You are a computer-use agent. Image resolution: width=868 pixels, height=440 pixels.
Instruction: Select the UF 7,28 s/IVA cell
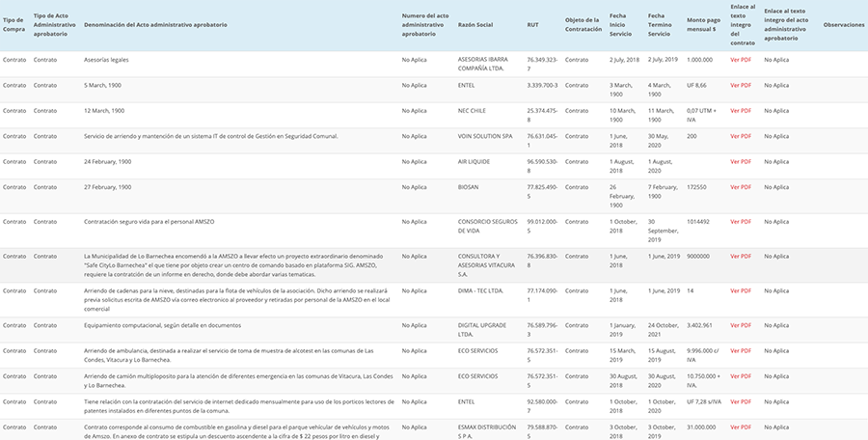[x=704, y=401]
